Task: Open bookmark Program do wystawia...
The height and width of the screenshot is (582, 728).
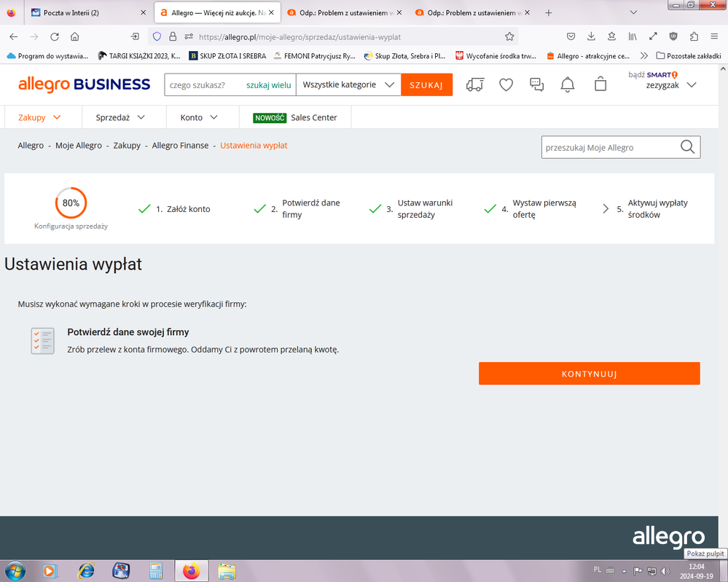Action: pos(47,55)
